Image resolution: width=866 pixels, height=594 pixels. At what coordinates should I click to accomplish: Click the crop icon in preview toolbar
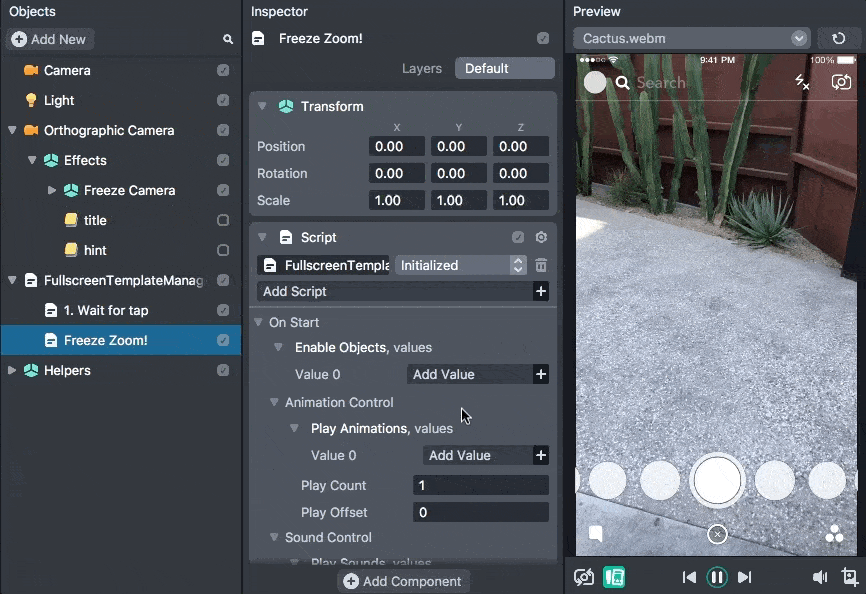click(850, 577)
